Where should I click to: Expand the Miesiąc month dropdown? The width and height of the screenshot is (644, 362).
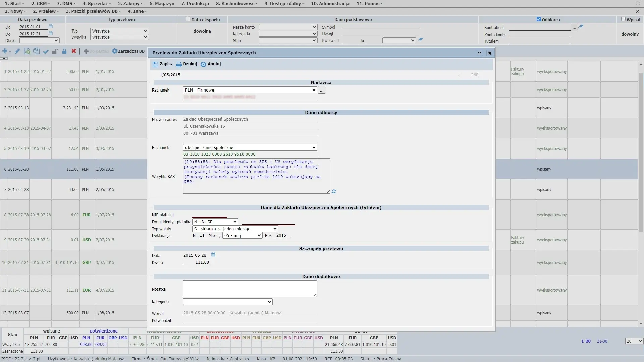(243, 236)
